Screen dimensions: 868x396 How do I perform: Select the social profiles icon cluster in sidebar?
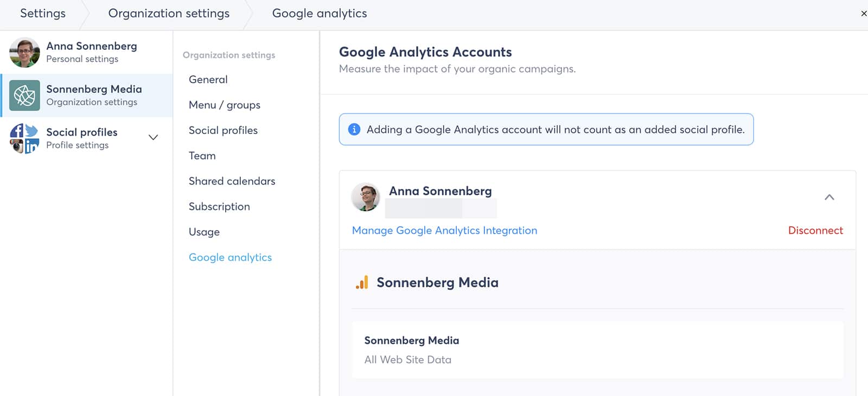pos(24,138)
